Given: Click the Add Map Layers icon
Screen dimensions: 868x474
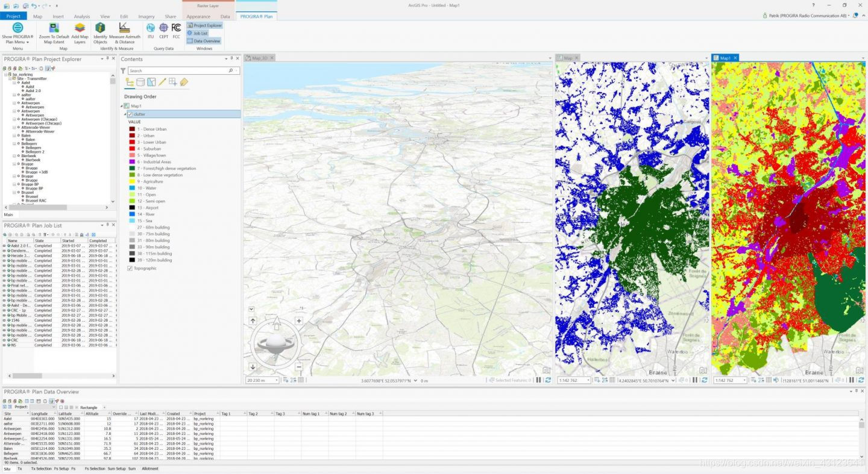Looking at the screenshot, I should [80, 33].
